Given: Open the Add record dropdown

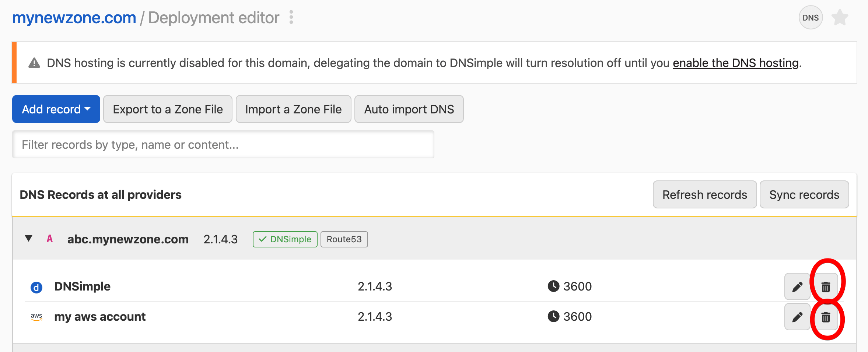Looking at the screenshot, I should (x=56, y=109).
